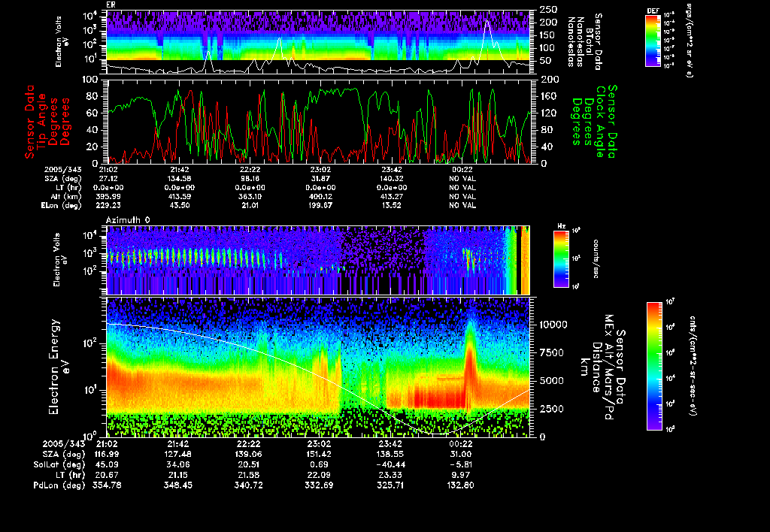Click the 'counts/sec' units label
770x532 pixels.
[x=596, y=258]
